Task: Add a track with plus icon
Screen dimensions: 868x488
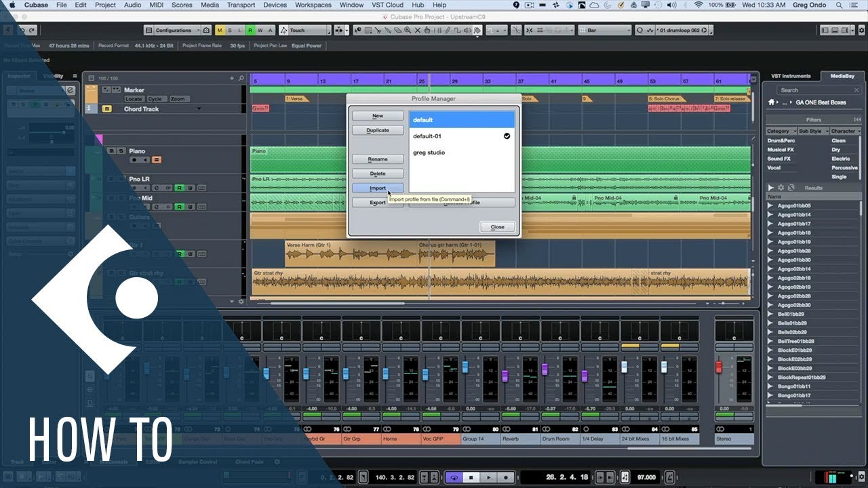Action: 233,79
